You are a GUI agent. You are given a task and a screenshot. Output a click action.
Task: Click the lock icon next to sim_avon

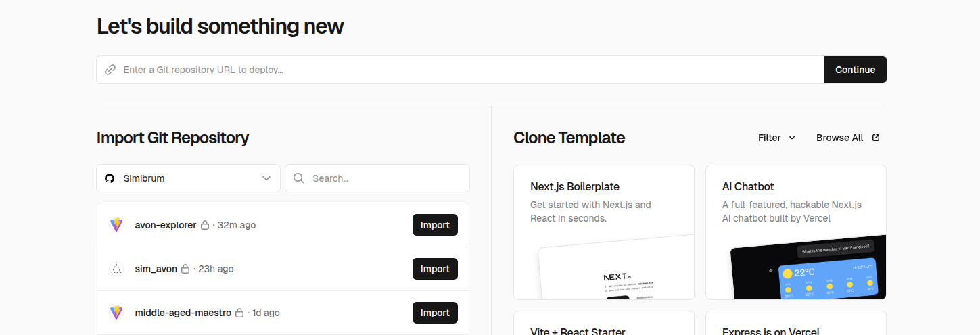185,269
